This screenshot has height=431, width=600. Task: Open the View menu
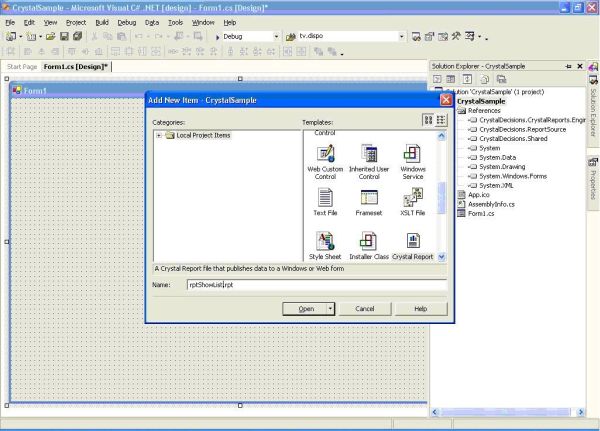click(50, 23)
